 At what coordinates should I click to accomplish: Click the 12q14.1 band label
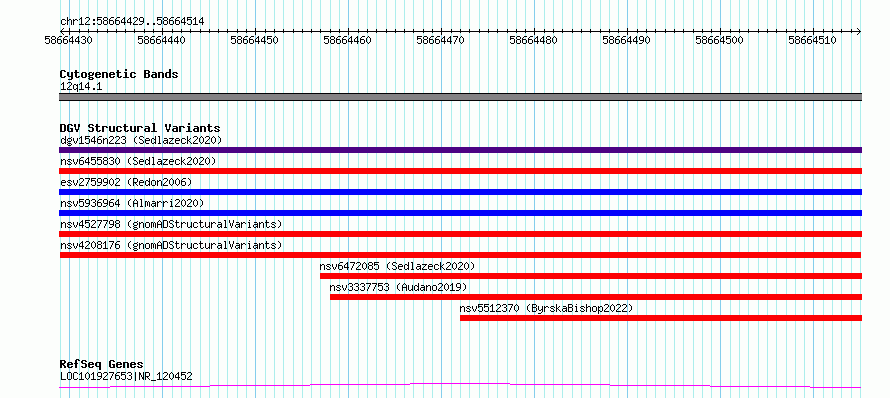click(x=81, y=87)
